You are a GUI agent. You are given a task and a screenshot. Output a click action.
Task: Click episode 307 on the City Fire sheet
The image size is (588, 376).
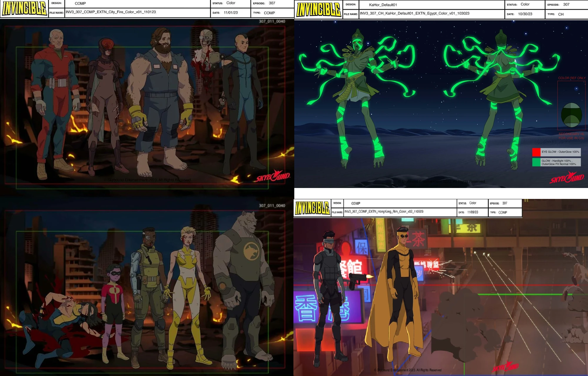point(272,3)
